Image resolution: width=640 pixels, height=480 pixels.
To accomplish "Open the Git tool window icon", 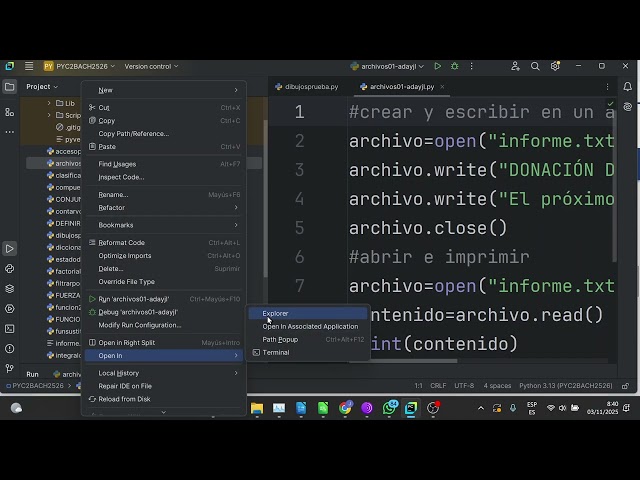I will tap(9, 369).
